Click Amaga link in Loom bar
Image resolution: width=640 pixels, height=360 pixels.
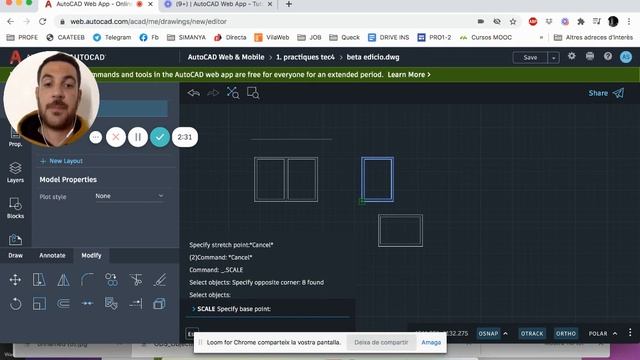(x=431, y=342)
